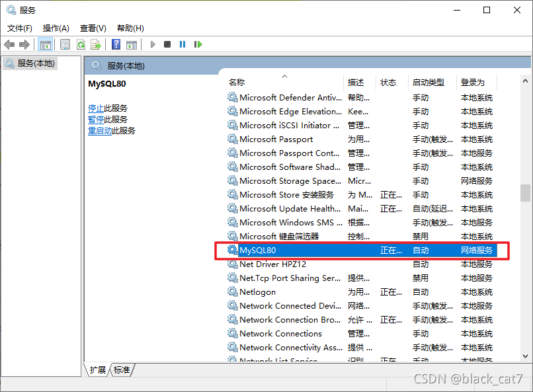Click the Stop service square icon
The height and width of the screenshot is (392, 533).
(167, 44)
